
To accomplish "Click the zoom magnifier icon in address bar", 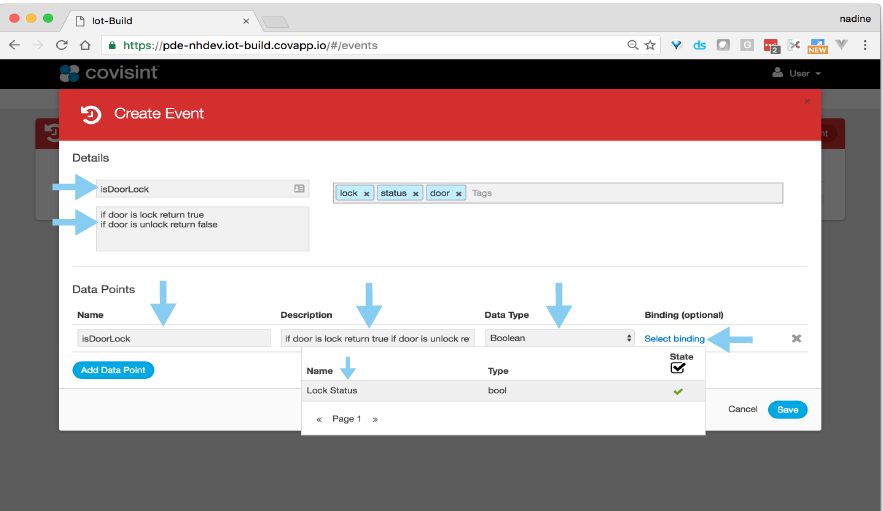I will pyautogui.click(x=632, y=45).
